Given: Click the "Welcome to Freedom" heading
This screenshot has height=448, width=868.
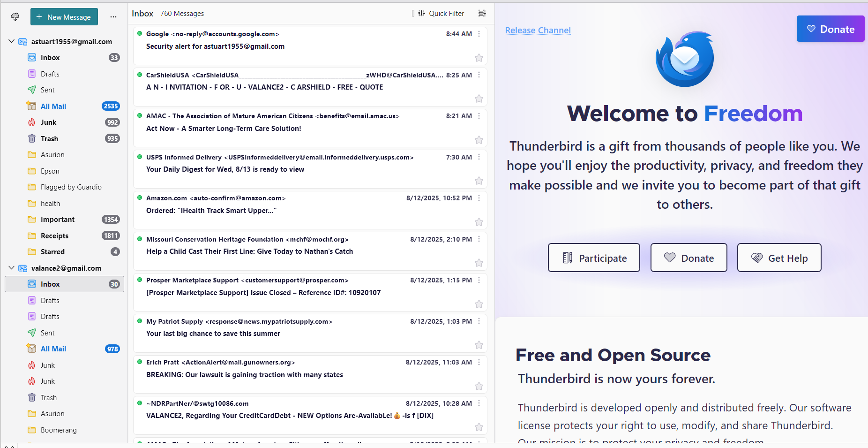Looking at the screenshot, I should pos(685,114).
